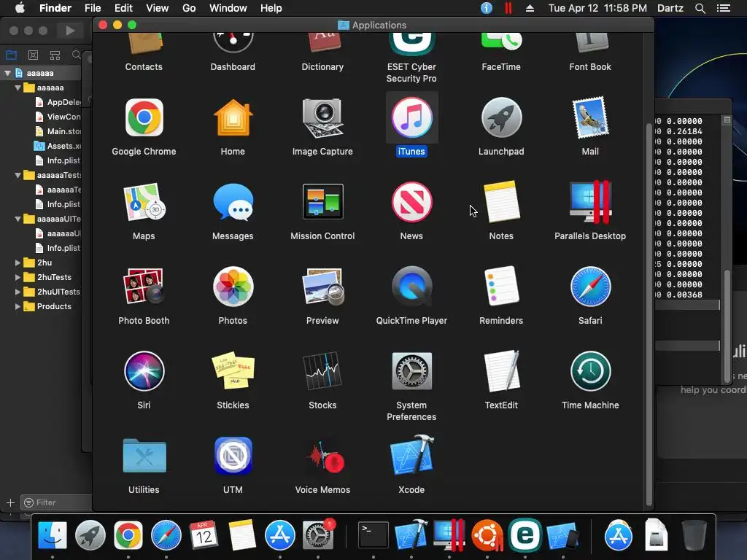Open Trash in the Dock
747x560 pixels.
(694, 534)
